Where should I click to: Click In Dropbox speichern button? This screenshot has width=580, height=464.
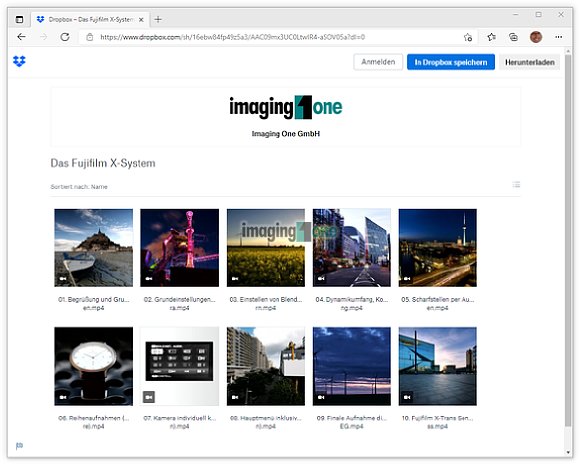451,62
